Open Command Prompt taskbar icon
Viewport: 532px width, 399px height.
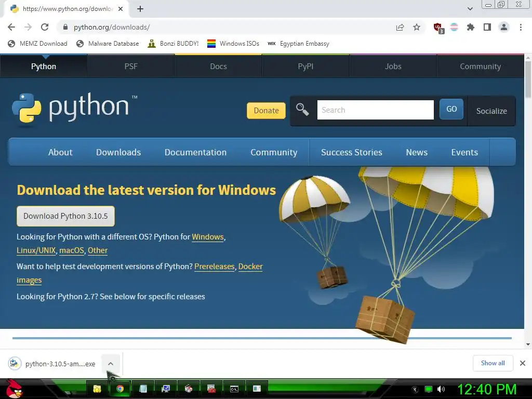pyautogui.click(x=234, y=389)
